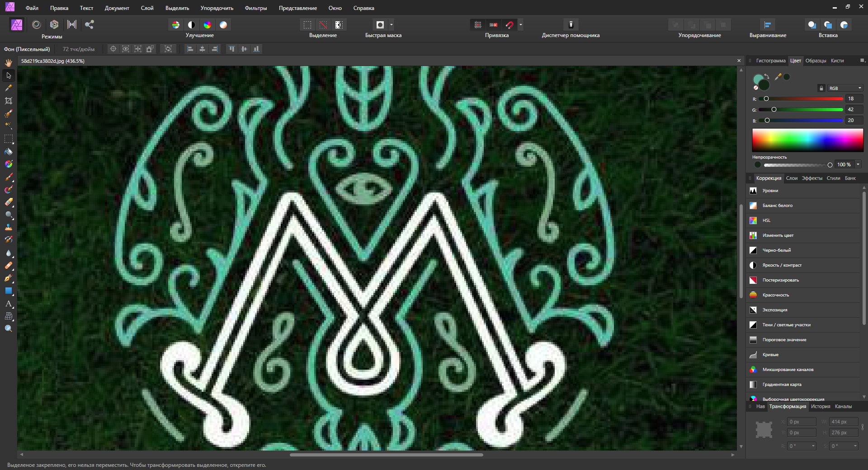Open the RGB color model dropdown
868x470 pixels.
[x=845, y=88]
